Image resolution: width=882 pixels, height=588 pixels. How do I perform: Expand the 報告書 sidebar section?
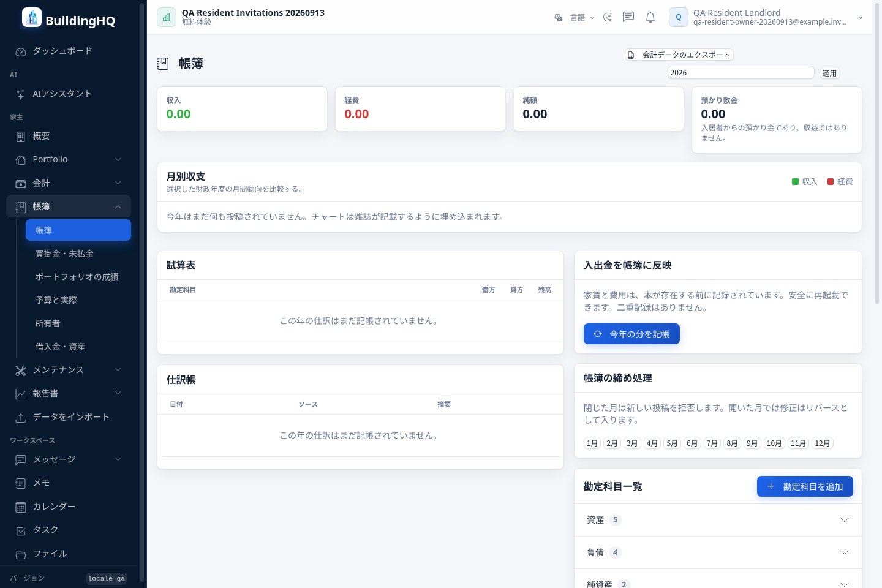(x=69, y=393)
